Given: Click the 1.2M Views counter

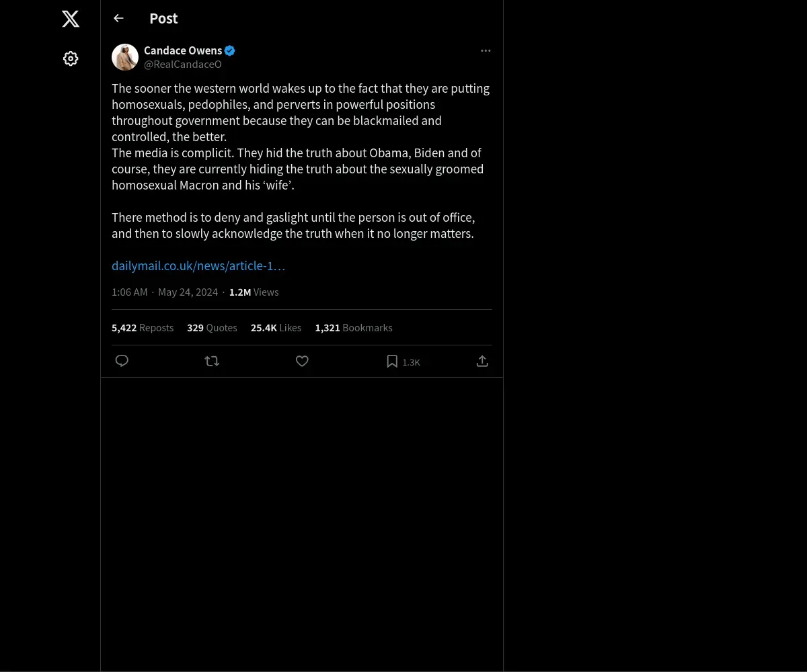Looking at the screenshot, I should 254,292.
